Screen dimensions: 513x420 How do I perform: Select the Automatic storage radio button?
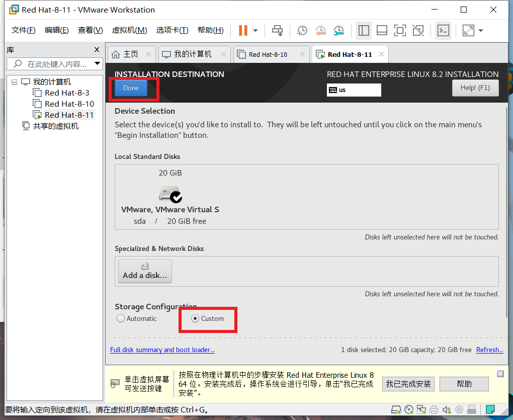point(121,318)
